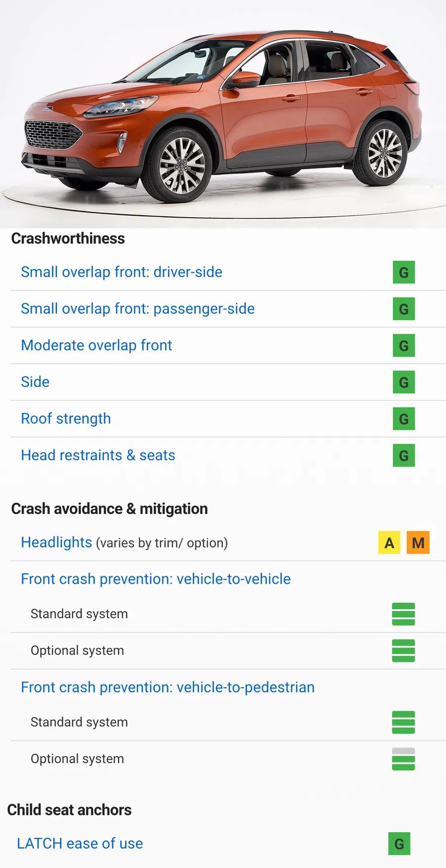Open Small overlap front: driver-side link

pyautogui.click(x=121, y=272)
